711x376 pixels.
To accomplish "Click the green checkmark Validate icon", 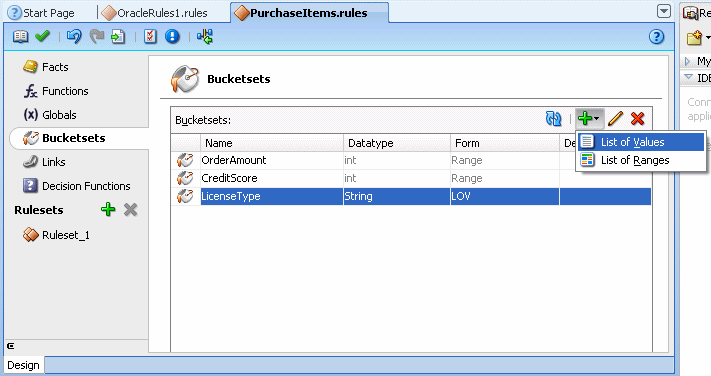I will [43, 36].
